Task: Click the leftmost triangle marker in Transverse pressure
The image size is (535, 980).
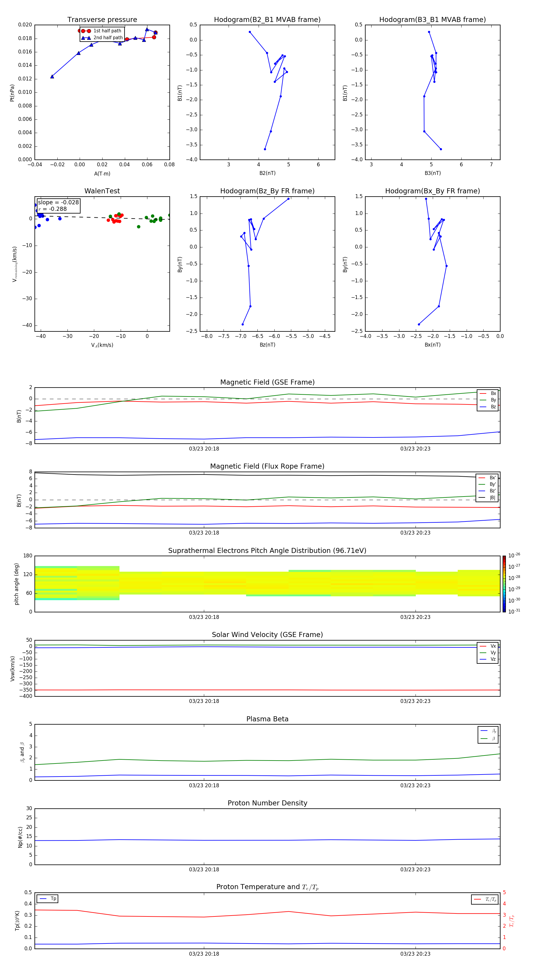Action: [52, 76]
